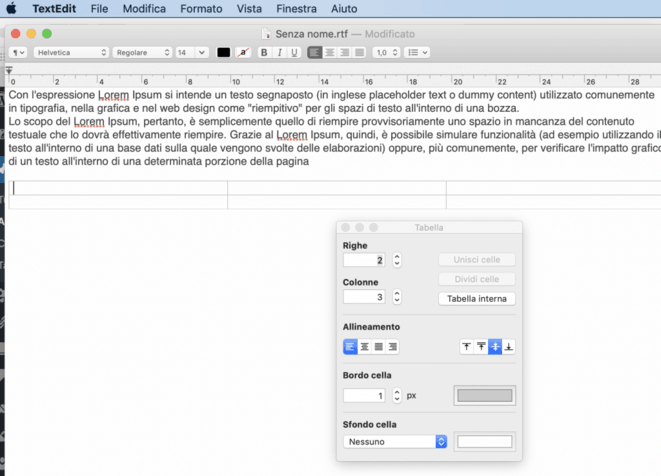Open the Sfondo cella Nessuno dropdown

pyautogui.click(x=395, y=441)
